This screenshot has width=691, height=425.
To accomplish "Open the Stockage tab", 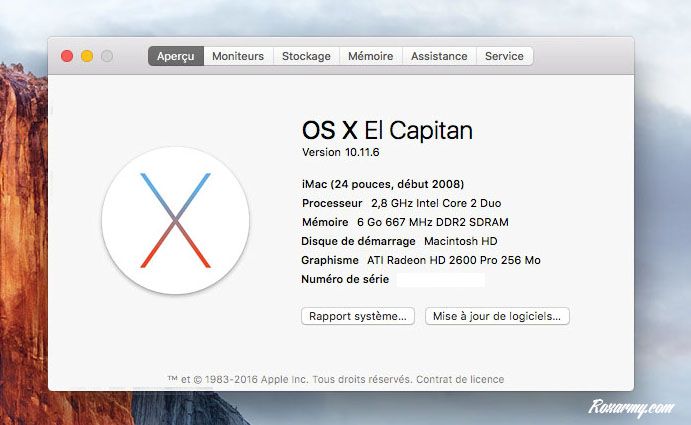I will pyautogui.click(x=306, y=57).
